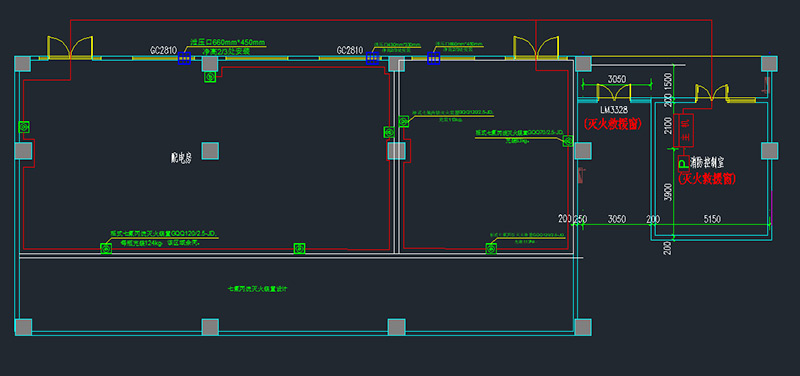Select the rightmost blue vent symbol
The image size is (800, 376).
coord(434,58)
